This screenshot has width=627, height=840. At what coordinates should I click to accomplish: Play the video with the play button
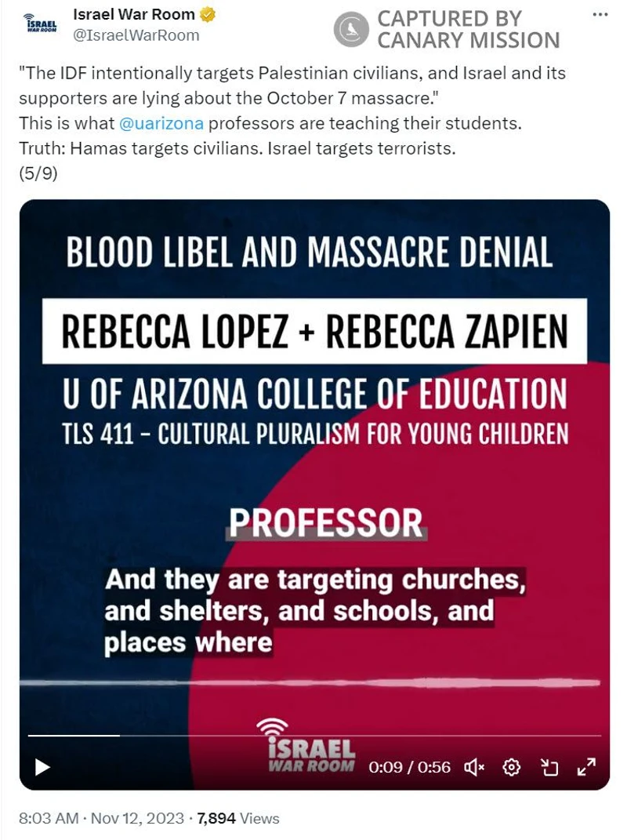(42, 766)
